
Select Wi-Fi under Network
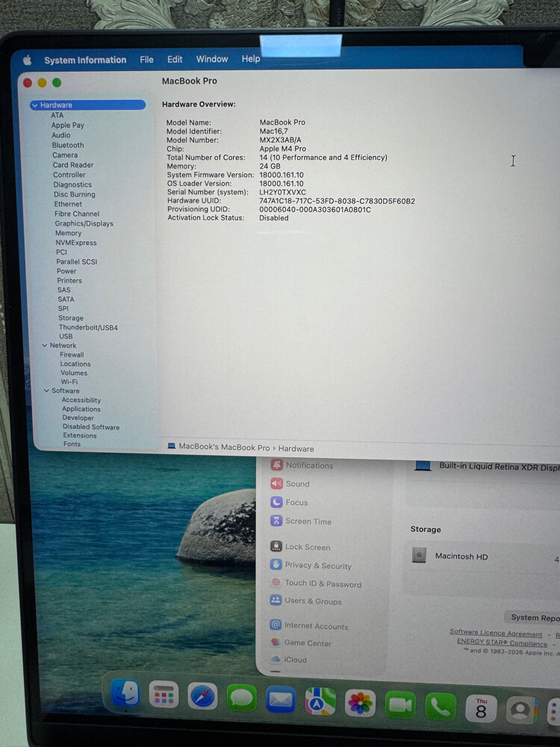tap(69, 382)
